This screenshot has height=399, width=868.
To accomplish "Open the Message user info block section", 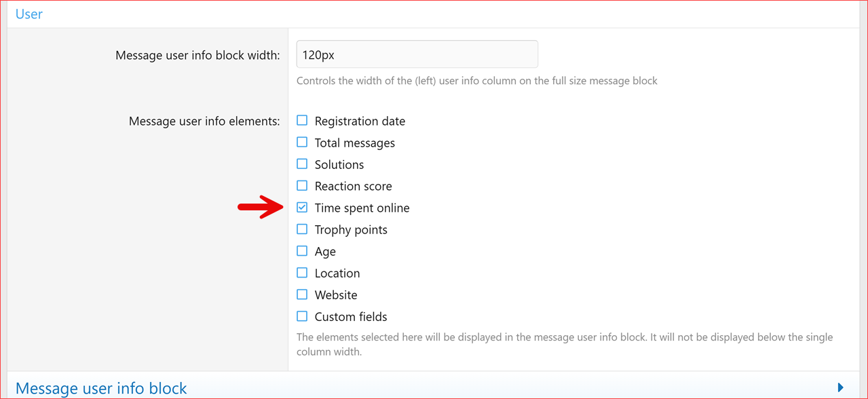I will [x=101, y=388].
